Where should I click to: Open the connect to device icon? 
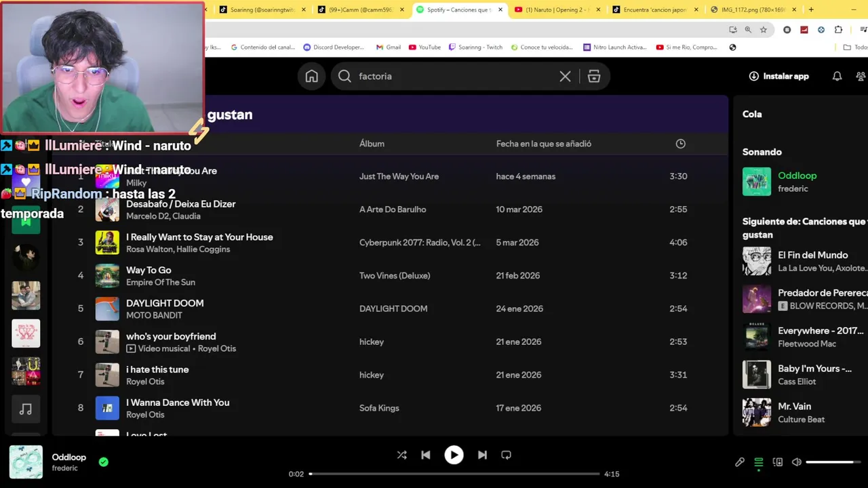click(778, 462)
